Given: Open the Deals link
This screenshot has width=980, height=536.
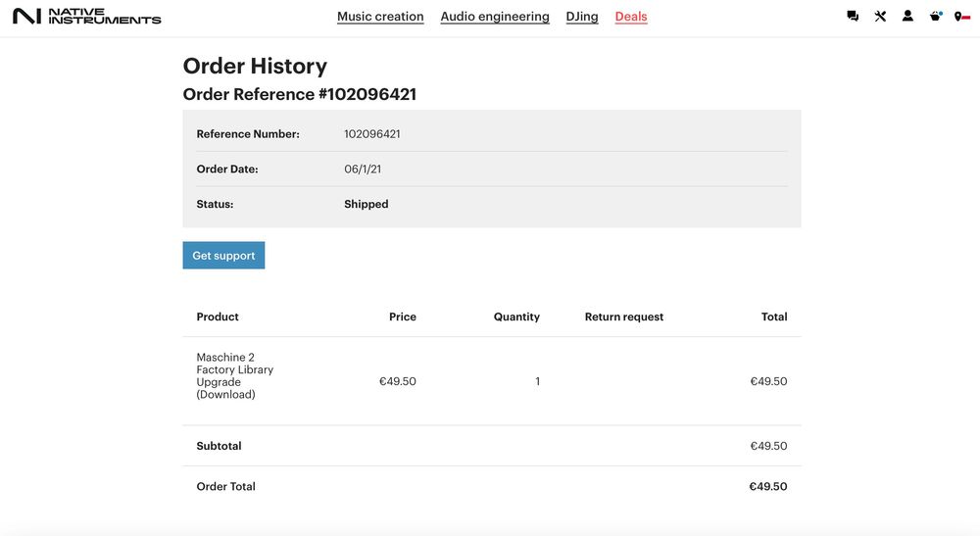Looking at the screenshot, I should pyautogui.click(x=630, y=17).
